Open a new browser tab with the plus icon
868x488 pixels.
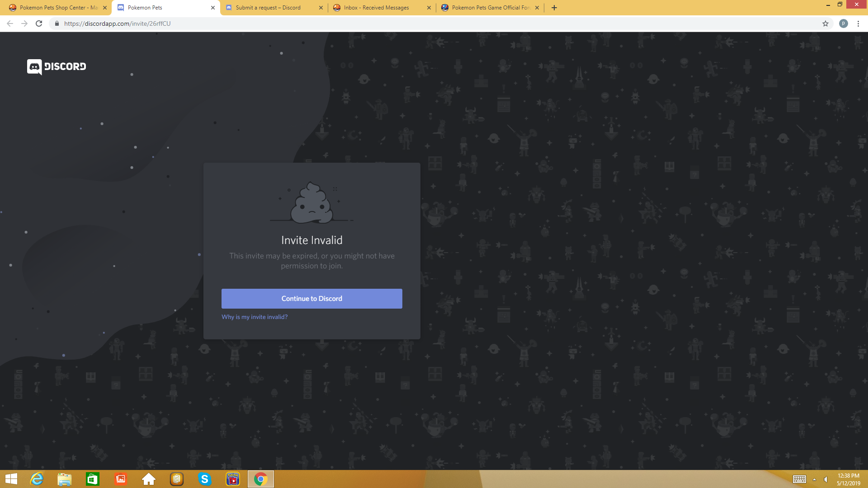tap(554, 8)
